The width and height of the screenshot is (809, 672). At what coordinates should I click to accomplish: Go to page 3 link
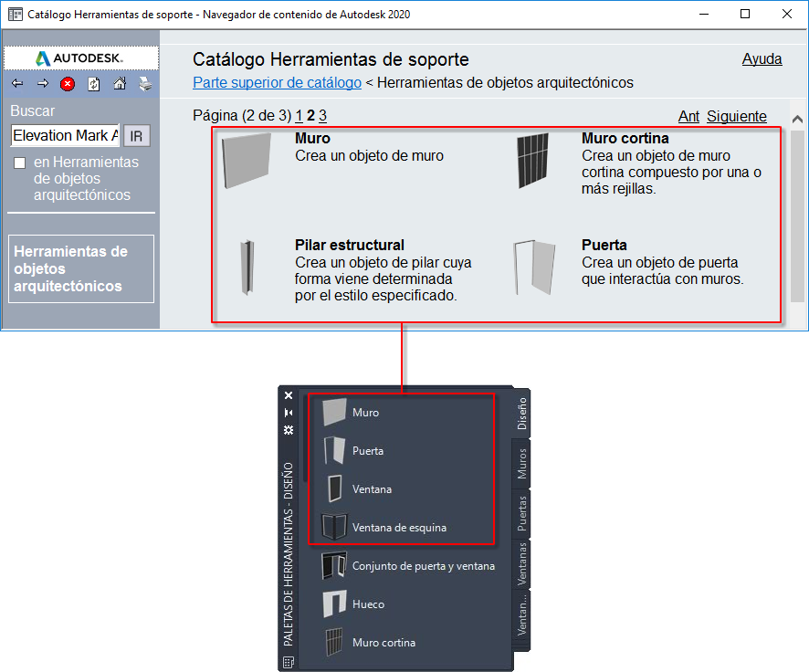322,116
